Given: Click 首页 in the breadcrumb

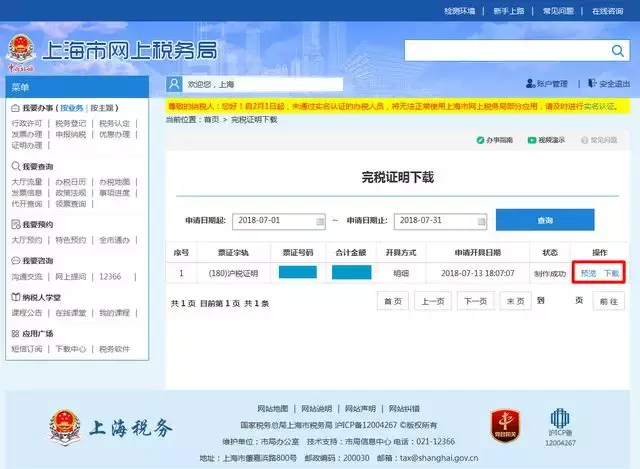Looking at the screenshot, I should click(x=211, y=120).
